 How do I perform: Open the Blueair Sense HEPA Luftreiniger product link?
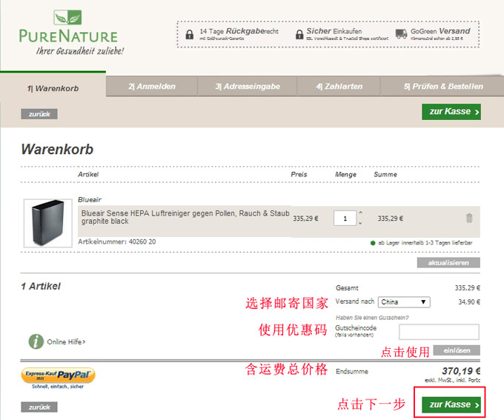[x=185, y=217]
